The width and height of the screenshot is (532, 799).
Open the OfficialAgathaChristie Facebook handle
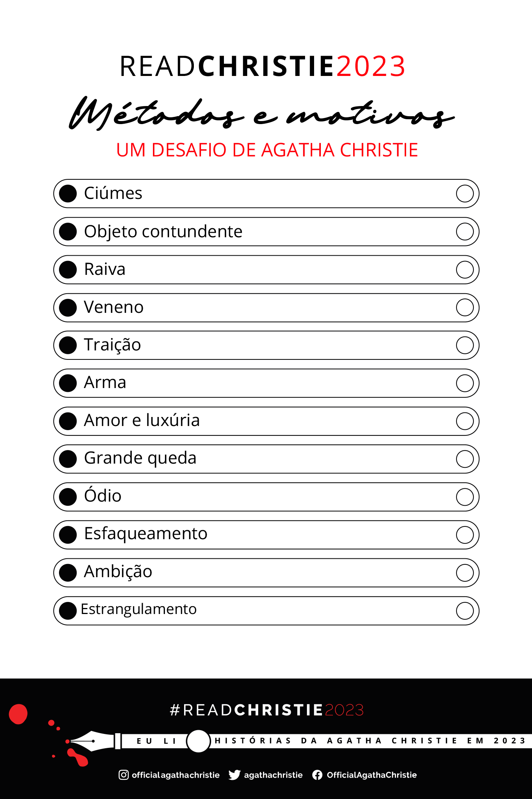click(x=372, y=775)
